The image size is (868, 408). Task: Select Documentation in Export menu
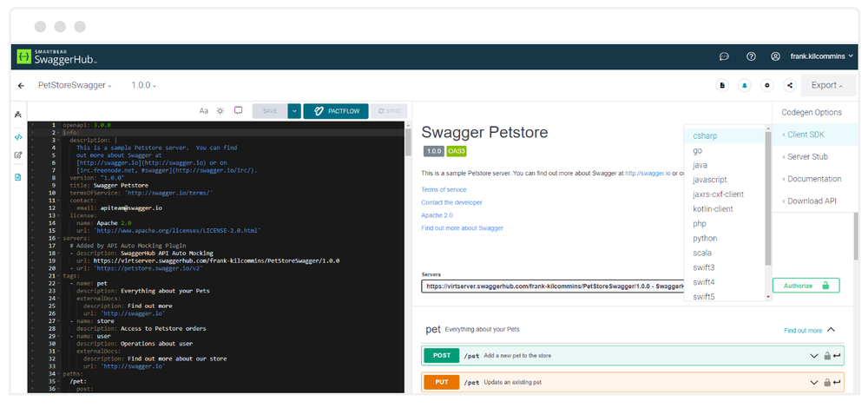[x=815, y=179]
